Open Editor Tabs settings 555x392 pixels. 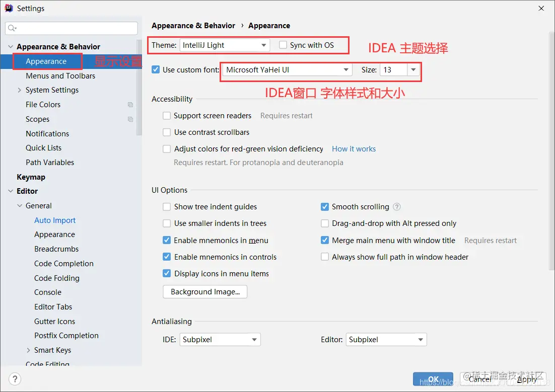(53, 307)
